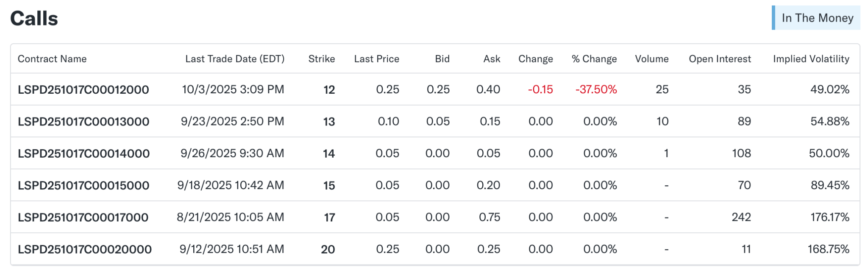Click the strike 15 link

tap(329, 186)
